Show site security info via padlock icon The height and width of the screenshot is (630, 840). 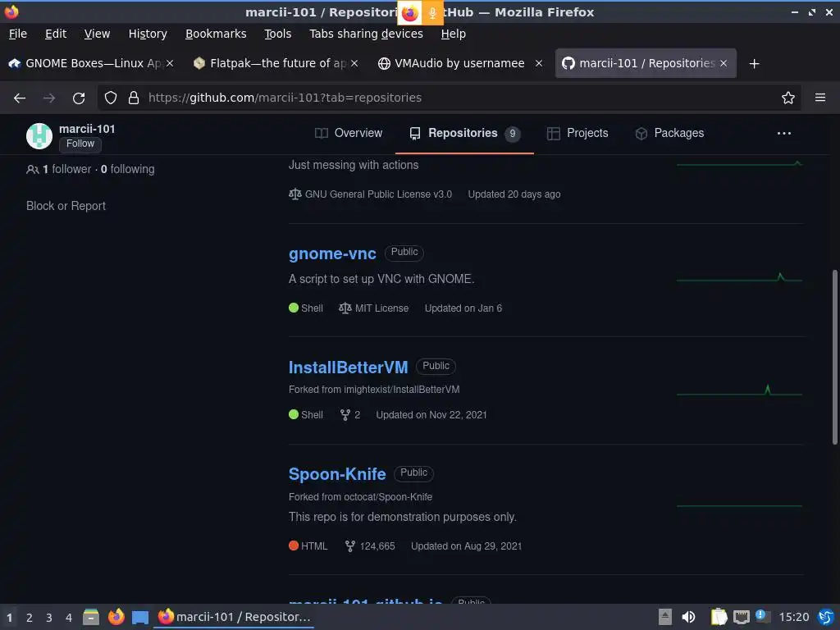coord(134,98)
